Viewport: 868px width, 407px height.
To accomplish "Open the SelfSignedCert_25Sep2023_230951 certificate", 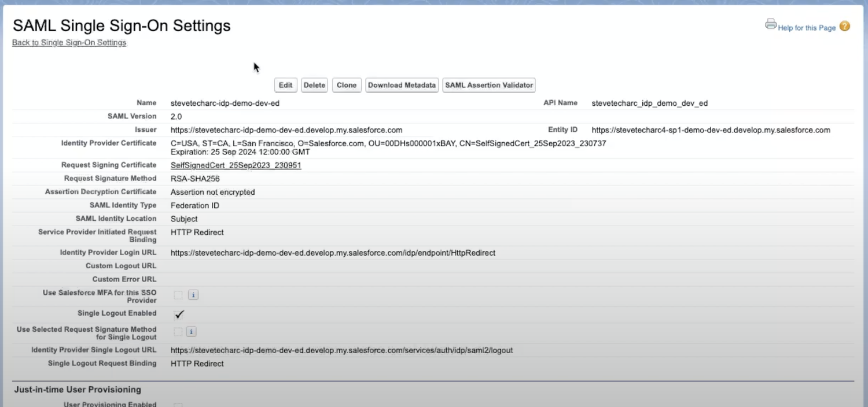I will click(235, 165).
